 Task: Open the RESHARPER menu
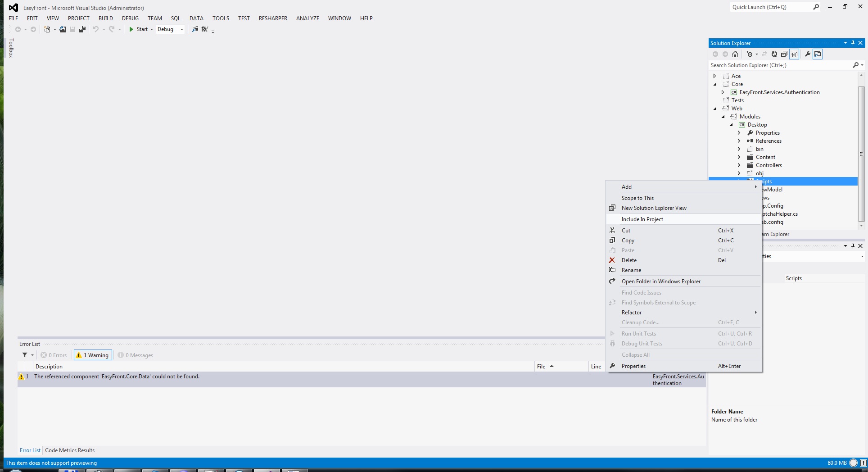(273, 18)
